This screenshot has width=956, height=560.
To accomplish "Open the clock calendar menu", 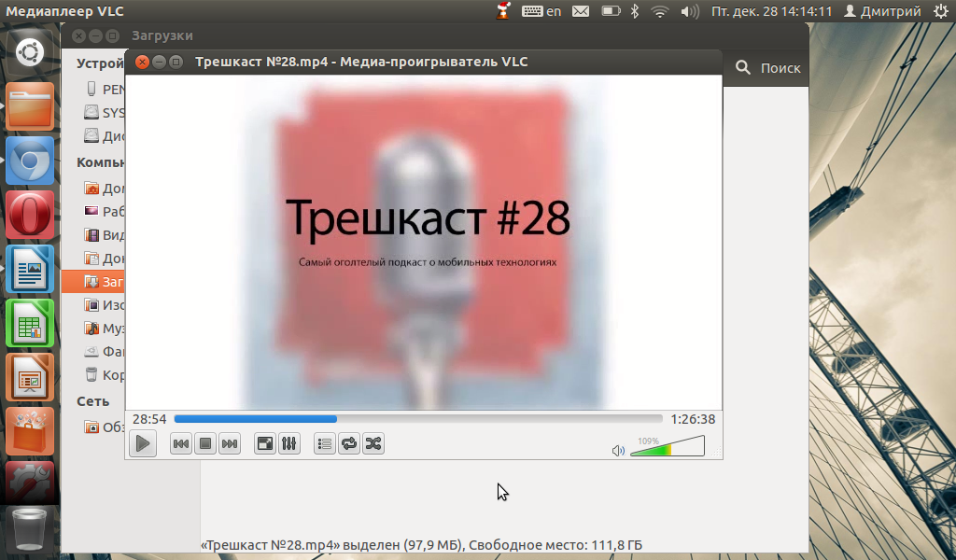I will (771, 11).
